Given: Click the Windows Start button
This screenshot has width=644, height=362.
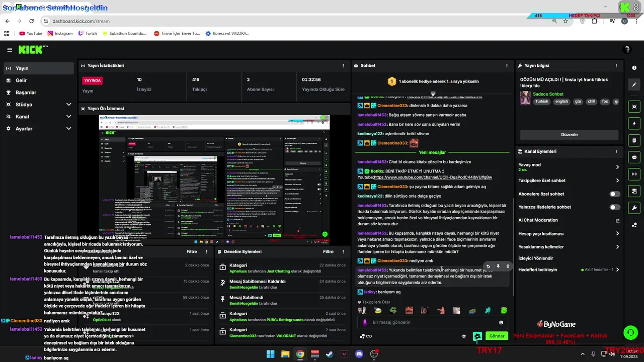Looking at the screenshot, I should 270,354.
